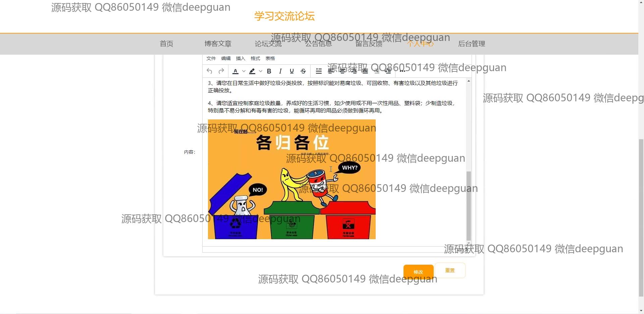Toggle underline formatting
The width and height of the screenshot is (644, 314).
292,71
